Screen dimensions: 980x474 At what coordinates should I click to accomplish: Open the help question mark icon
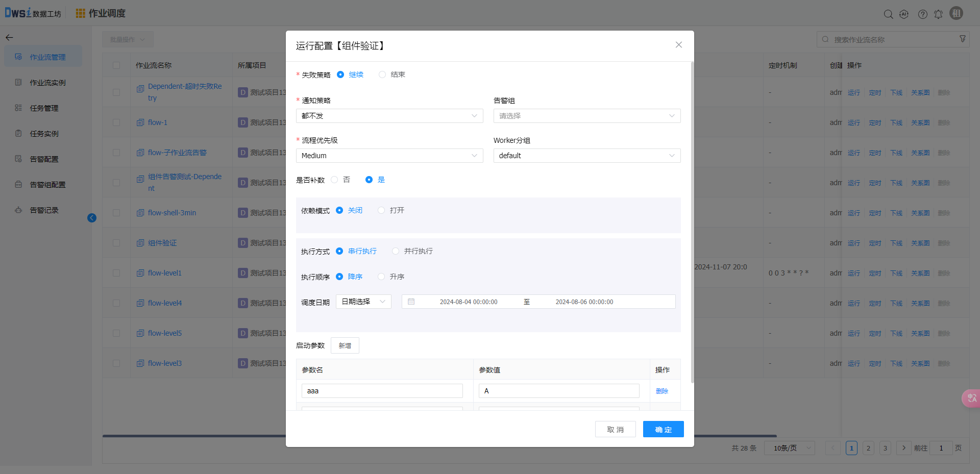coord(922,14)
